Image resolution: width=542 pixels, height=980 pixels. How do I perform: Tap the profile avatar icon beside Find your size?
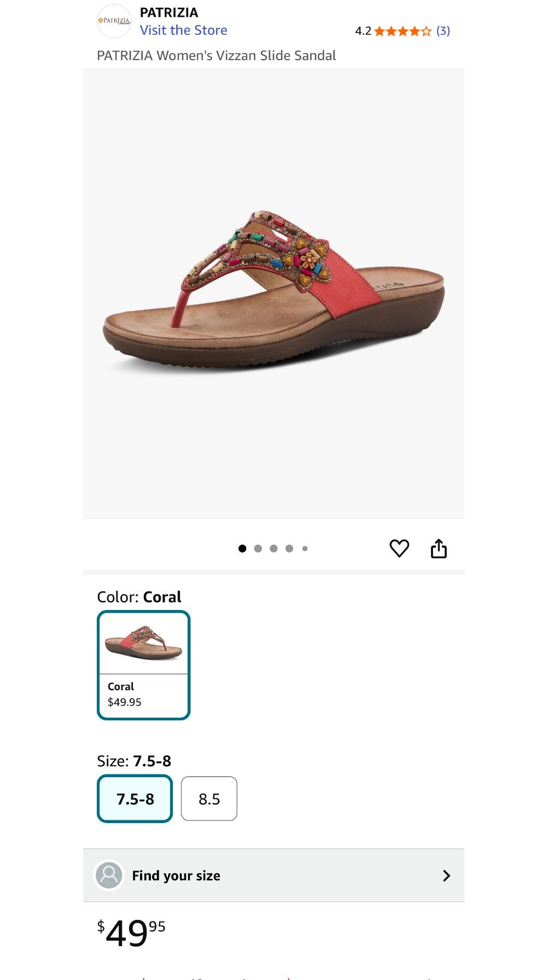(x=109, y=875)
